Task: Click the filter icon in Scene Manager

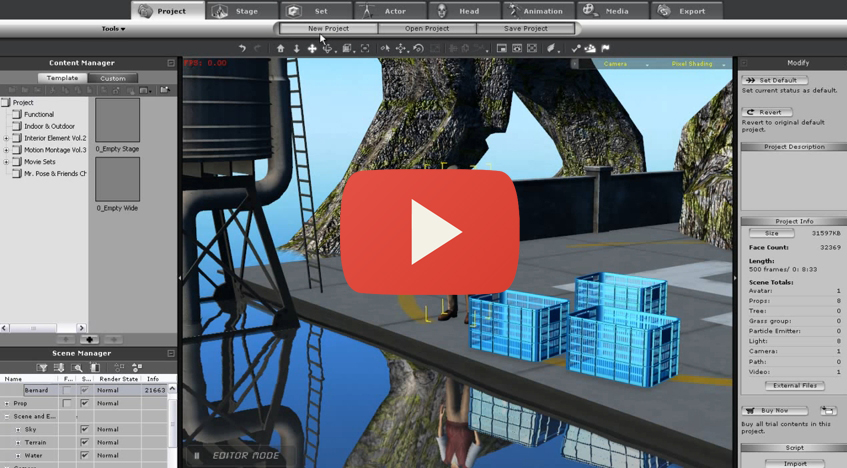Action: tap(42, 367)
